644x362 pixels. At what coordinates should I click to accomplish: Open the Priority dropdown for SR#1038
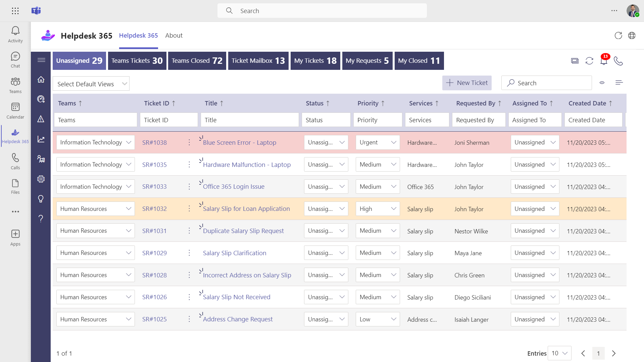click(378, 142)
